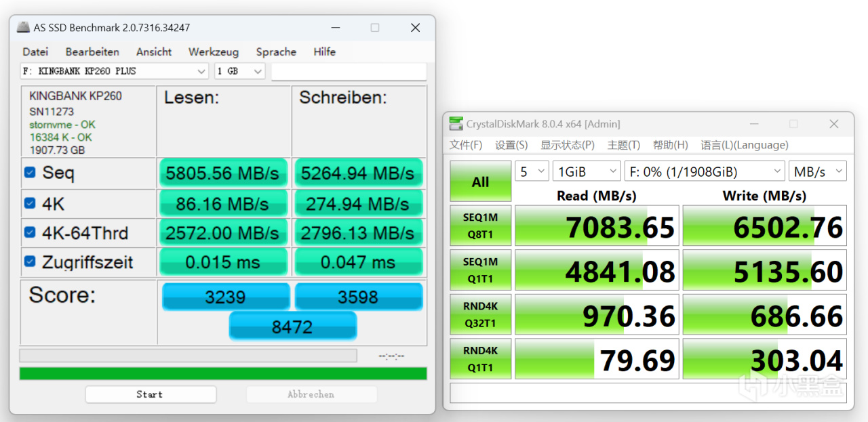Click the AS SSD Benchmark title bar icon
The width and height of the screenshot is (868, 422).
click(x=24, y=28)
